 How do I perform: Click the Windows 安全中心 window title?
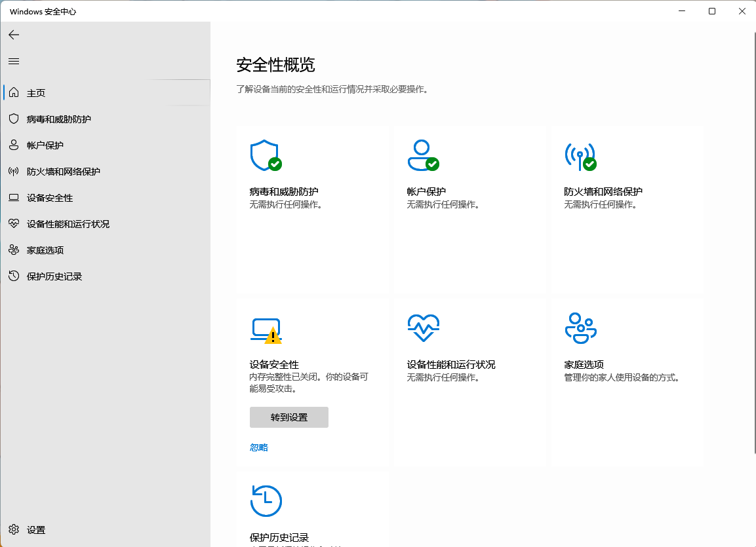[43, 12]
